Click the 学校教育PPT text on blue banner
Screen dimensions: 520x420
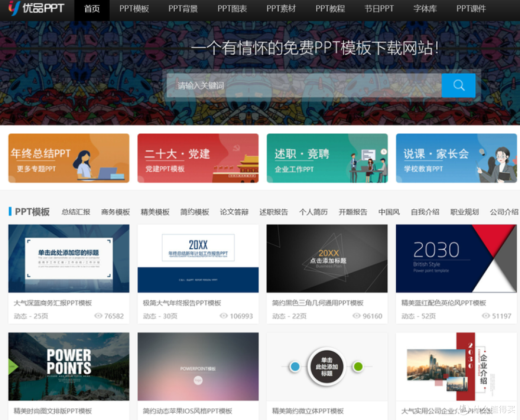423,169
